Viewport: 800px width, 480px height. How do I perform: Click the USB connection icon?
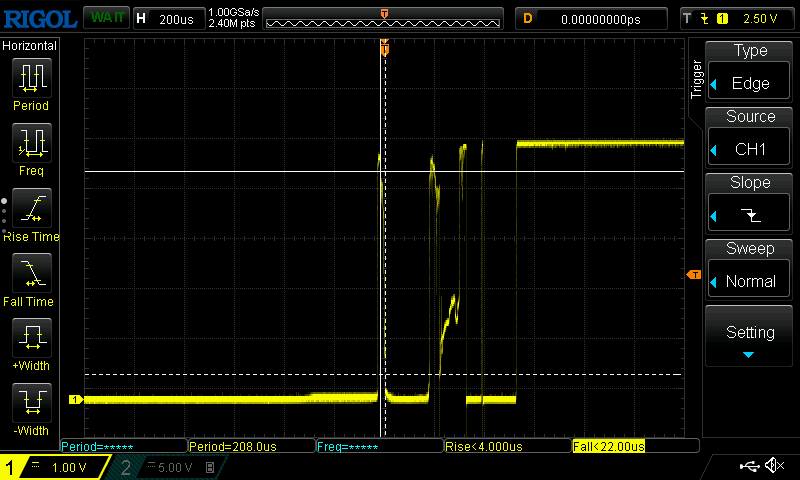pos(748,466)
